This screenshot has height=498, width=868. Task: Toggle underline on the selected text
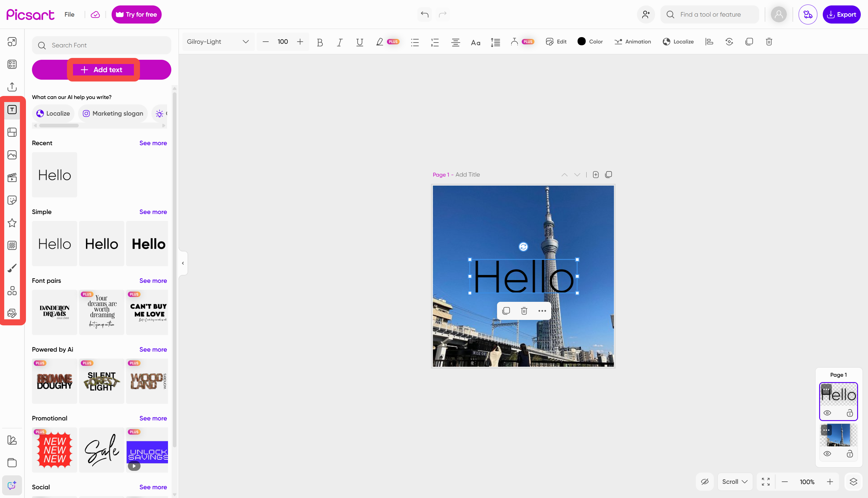pos(359,42)
